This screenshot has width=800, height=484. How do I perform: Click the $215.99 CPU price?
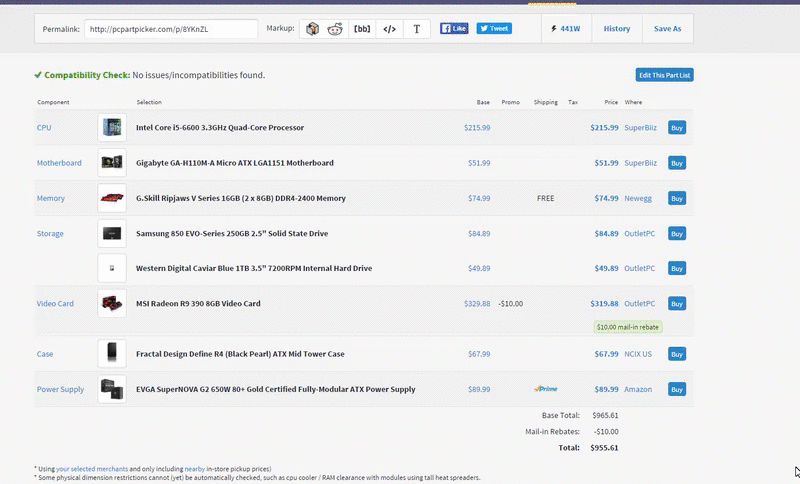coord(604,128)
